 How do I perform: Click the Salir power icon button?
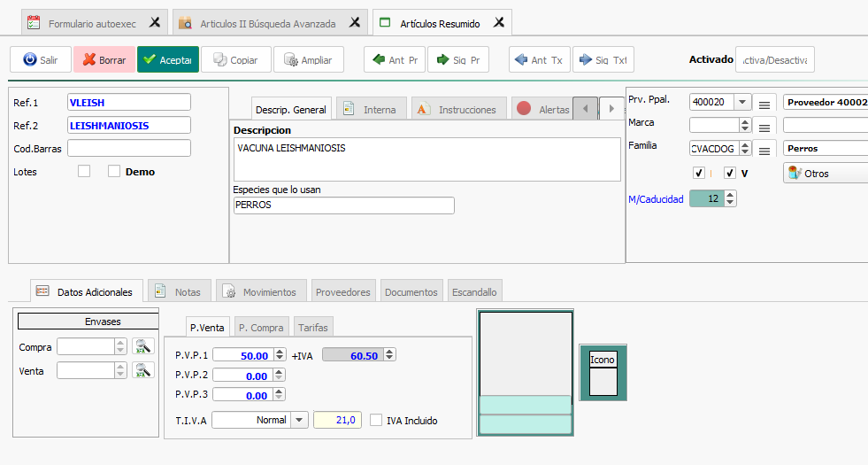(41, 60)
